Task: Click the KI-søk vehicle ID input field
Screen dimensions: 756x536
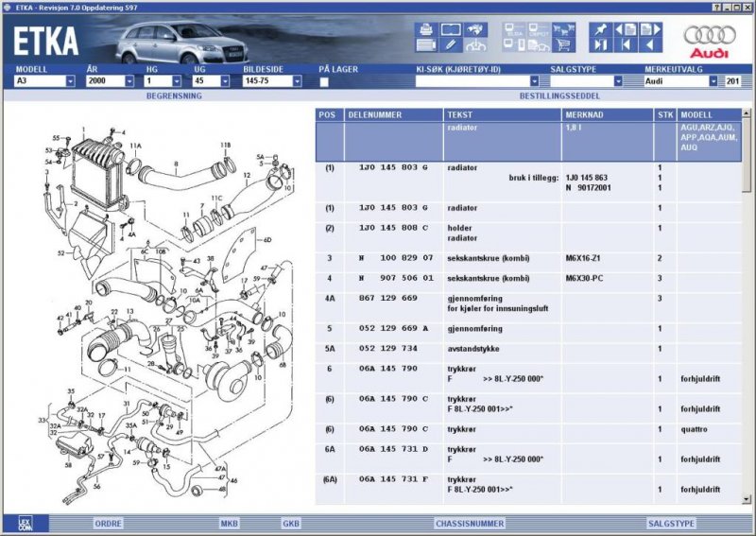Action: (x=472, y=81)
